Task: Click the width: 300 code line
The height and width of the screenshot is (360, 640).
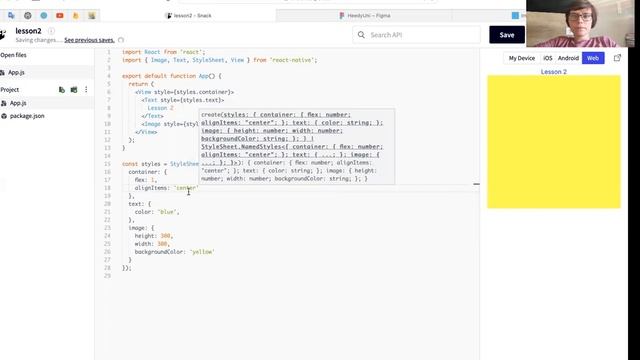Action: [x=152, y=244]
